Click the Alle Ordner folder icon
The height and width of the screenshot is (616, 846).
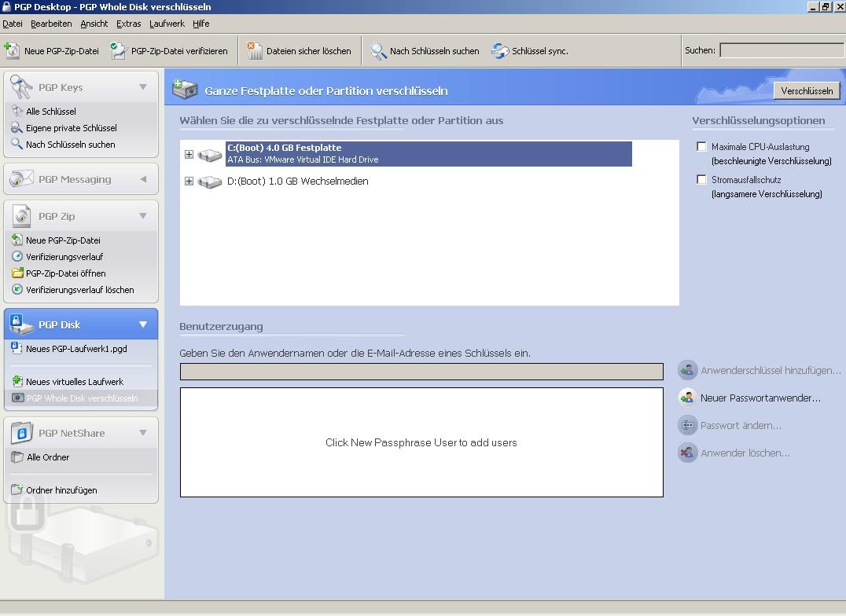click(x=17, y=456)
